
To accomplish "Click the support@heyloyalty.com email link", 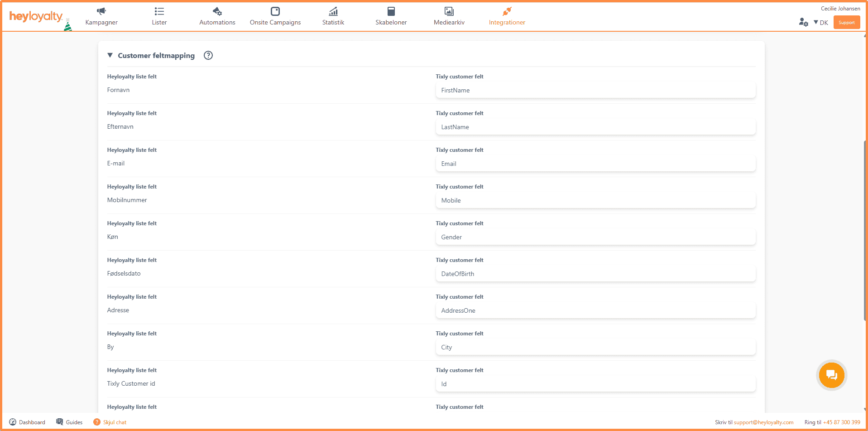I will tap(763, 422).
